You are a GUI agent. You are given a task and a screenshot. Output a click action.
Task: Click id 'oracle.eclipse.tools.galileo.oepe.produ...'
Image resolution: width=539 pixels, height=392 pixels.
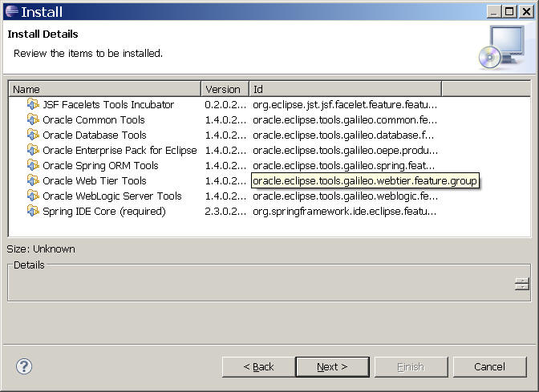click(x=345, y=150)
